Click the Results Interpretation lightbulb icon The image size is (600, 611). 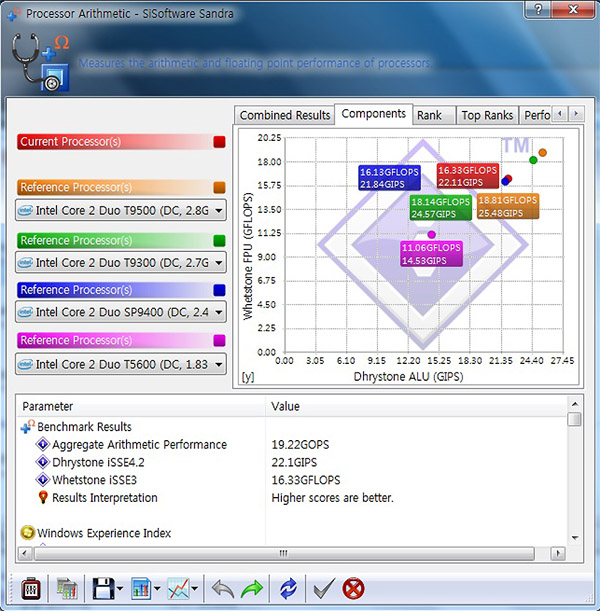(43, 498)
